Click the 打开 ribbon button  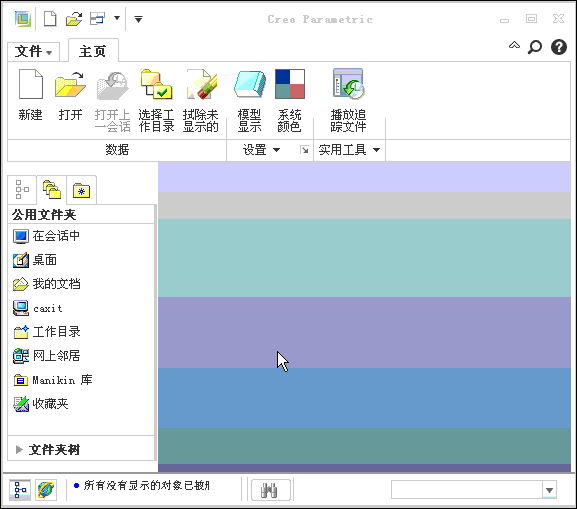tap(70, 95)
